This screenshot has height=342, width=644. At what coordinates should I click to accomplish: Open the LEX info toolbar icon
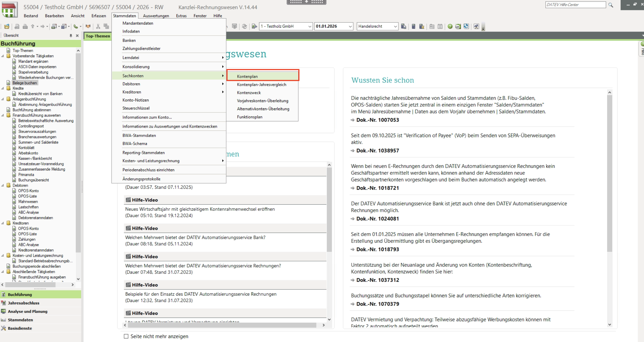click(x=458, y=26)
